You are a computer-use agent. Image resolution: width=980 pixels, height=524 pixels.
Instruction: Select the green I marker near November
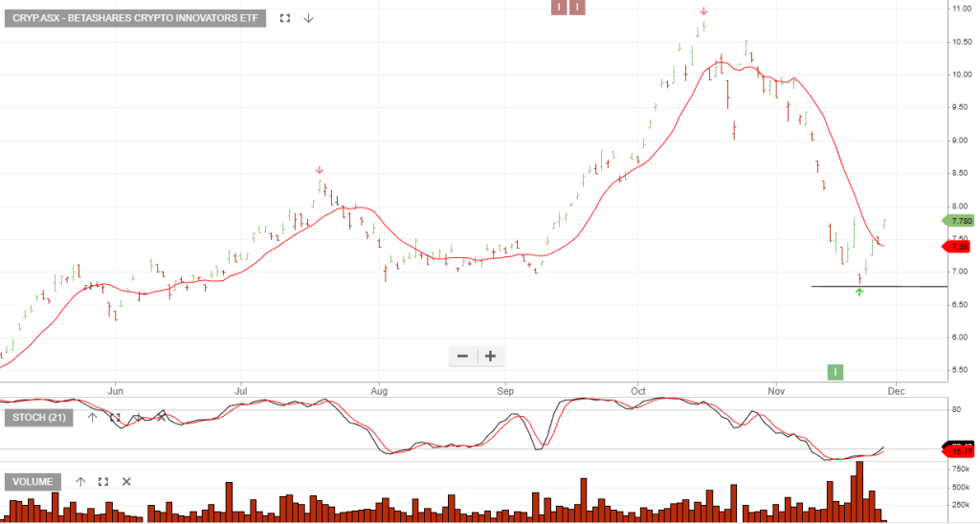point(835,372)
